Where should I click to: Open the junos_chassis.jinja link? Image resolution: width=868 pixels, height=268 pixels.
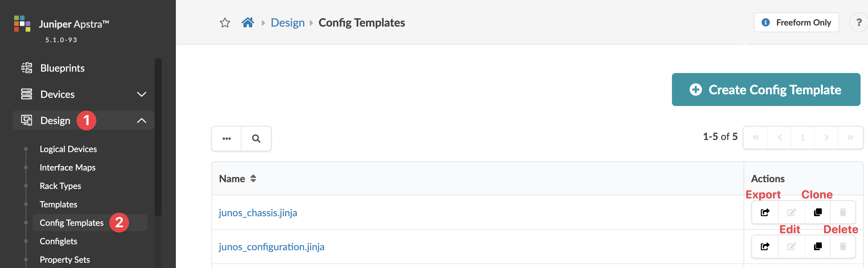tap(258, 213)
